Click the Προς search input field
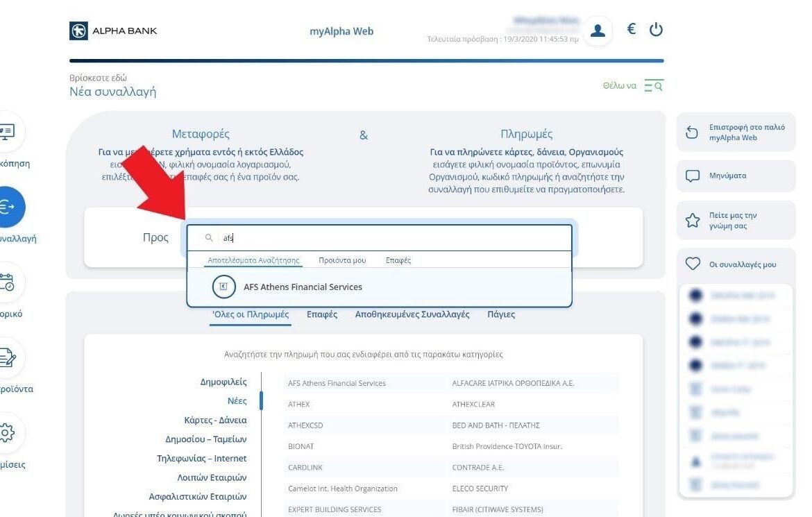Image resolution: width=812 pixels, height=517 pixels. pos(379,238)
